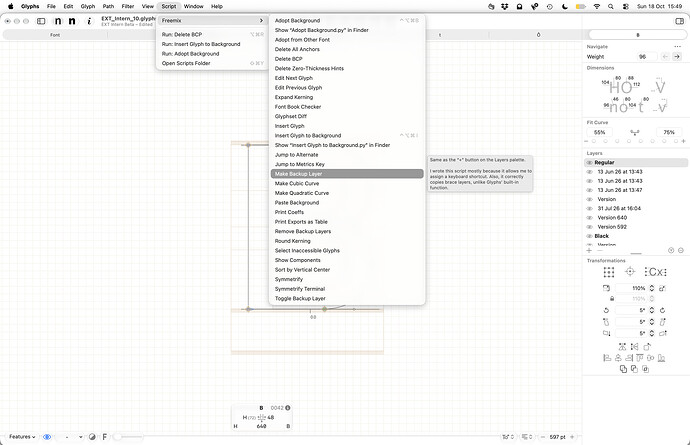The image size is (690, 445).
Task: Toggle visibility of the Black layer
Action: [x=590, y=236]
